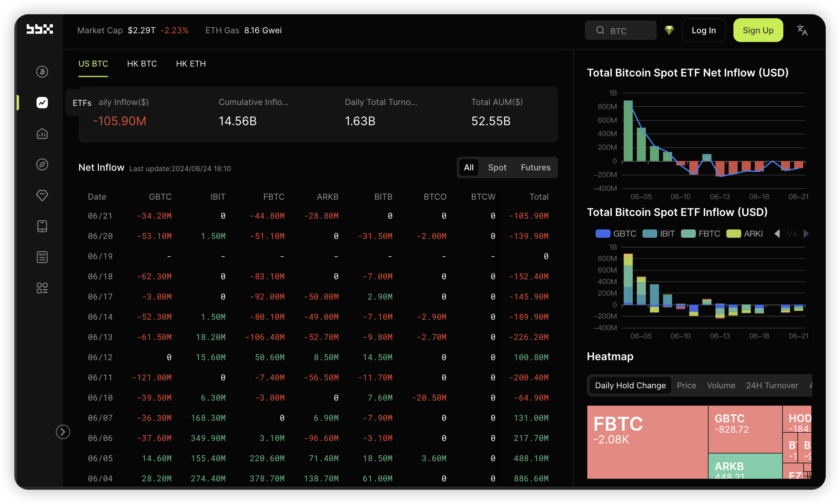Click the 06/21 date row
840x504 pixels.
[318, 216]
